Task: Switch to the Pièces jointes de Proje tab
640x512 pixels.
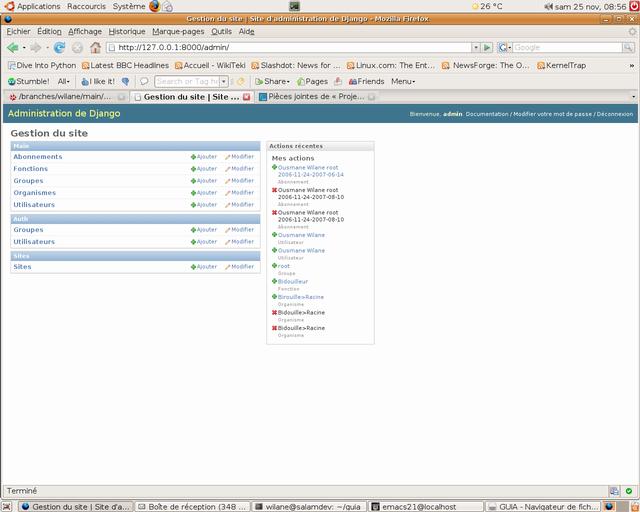Action: click(x=316, y=97)
